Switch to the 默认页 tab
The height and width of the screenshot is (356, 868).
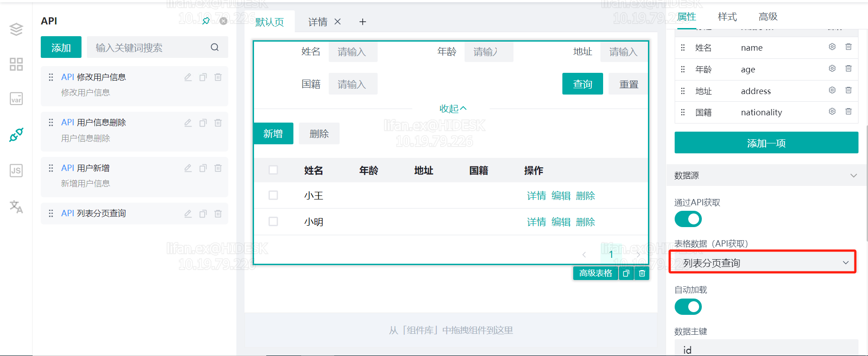tap(269, 22)
